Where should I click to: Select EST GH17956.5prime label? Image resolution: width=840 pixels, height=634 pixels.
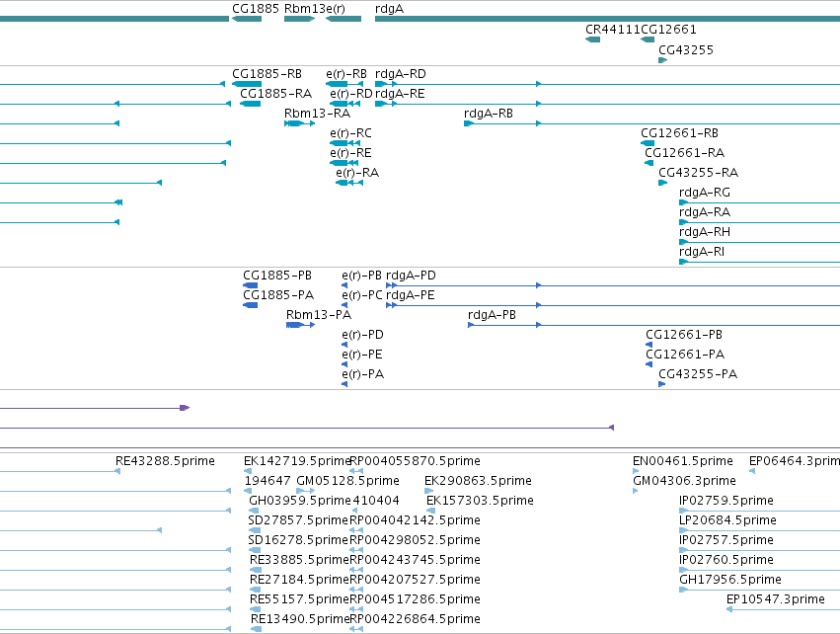pyautogui.click(x=730, y=580)
